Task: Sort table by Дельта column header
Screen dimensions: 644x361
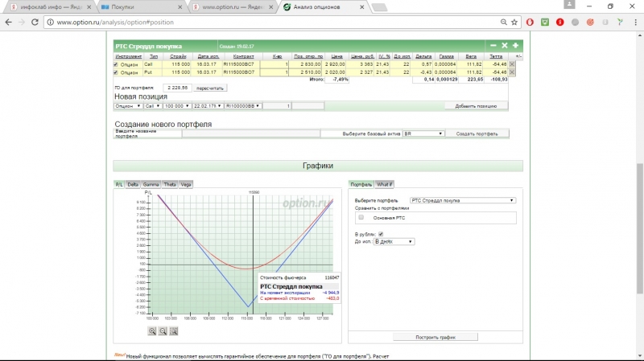Action: tap(423, 56)
